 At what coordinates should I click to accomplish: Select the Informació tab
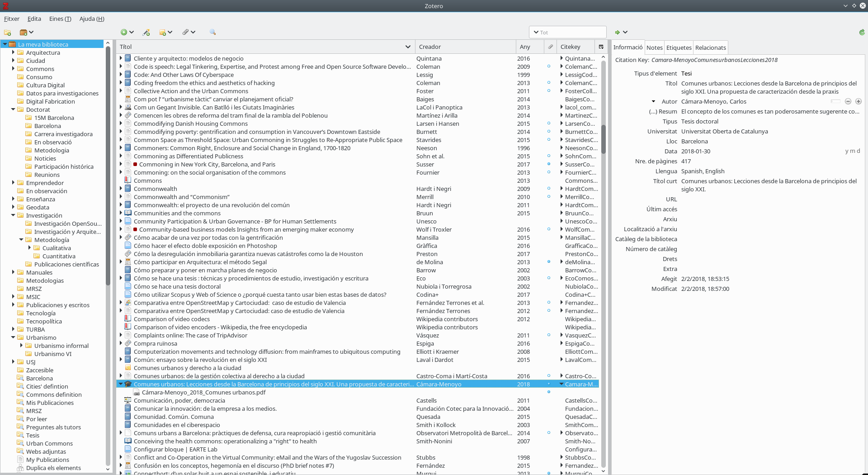(628, 47)
